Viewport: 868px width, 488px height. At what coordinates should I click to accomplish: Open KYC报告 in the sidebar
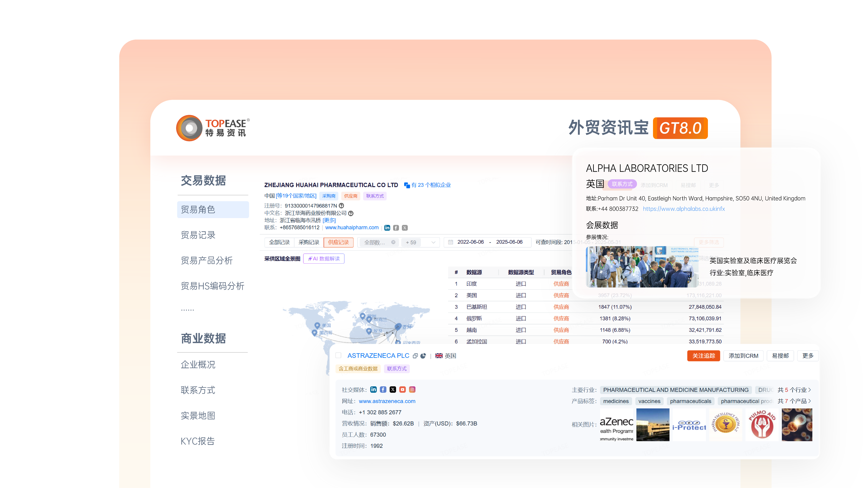click(x=198, y=441)
